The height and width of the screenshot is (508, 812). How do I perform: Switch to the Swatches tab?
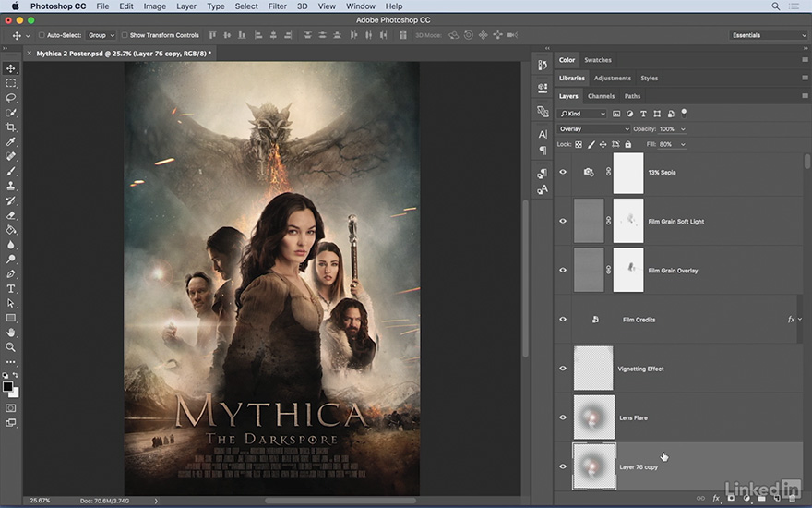[598, 60]
